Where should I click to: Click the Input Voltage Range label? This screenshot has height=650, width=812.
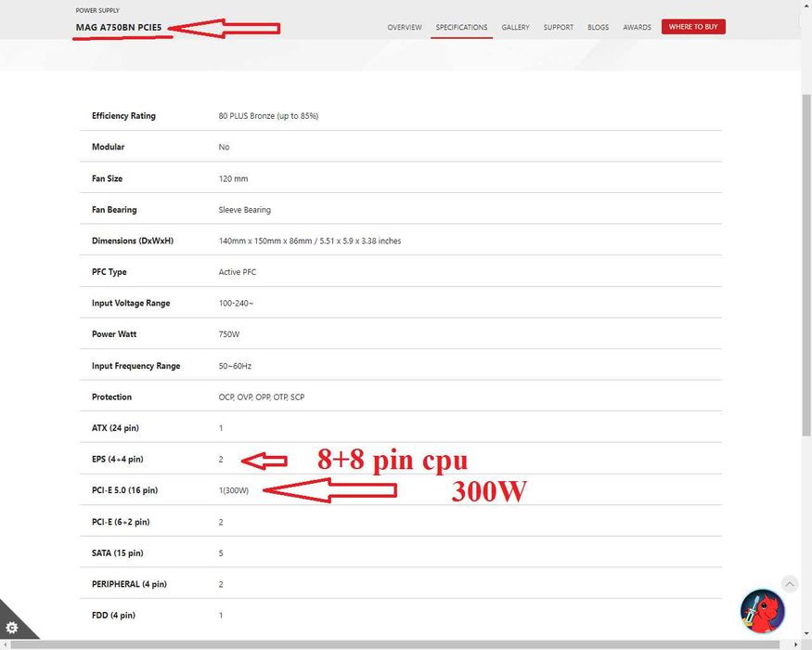pos(131,303)
